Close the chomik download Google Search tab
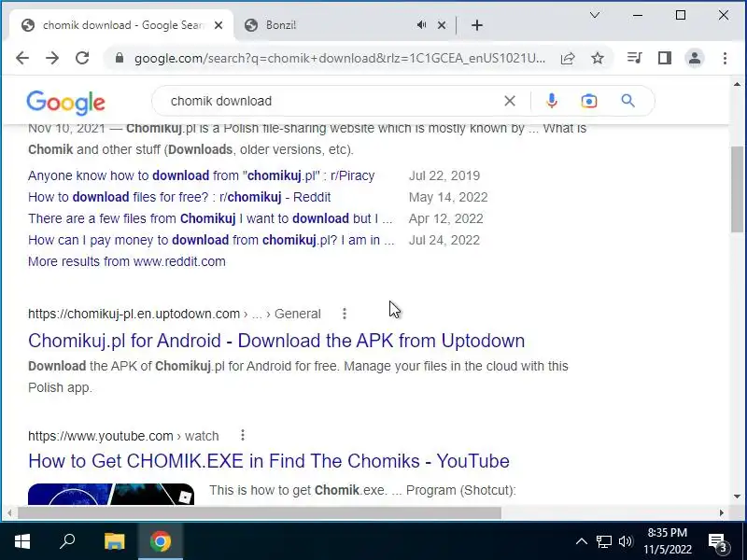 218,25
